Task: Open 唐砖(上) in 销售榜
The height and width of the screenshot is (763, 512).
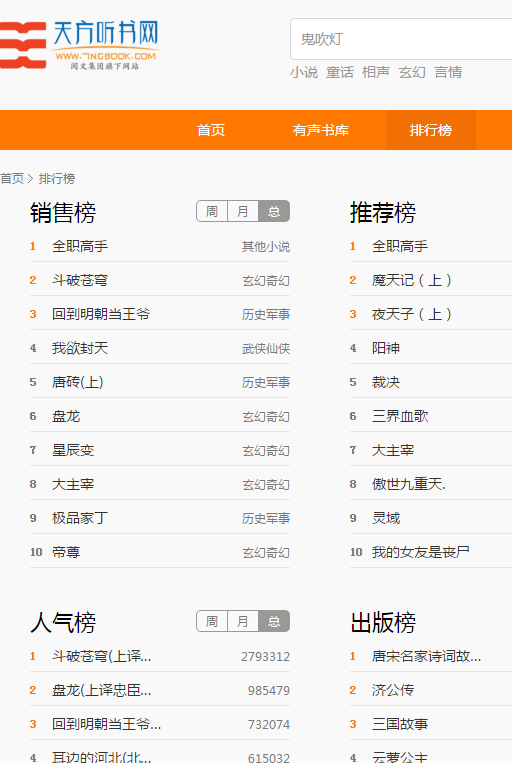Action: pos(77,382)
